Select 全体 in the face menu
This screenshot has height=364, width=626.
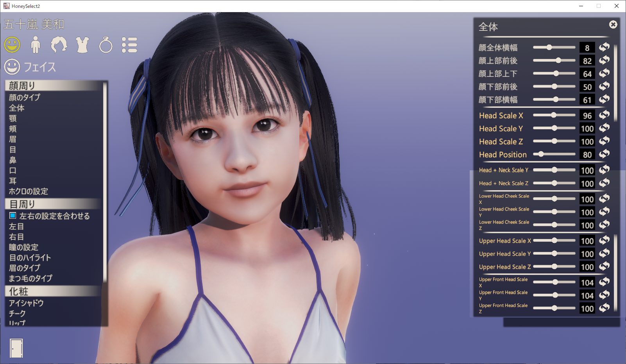pos(17,108)
